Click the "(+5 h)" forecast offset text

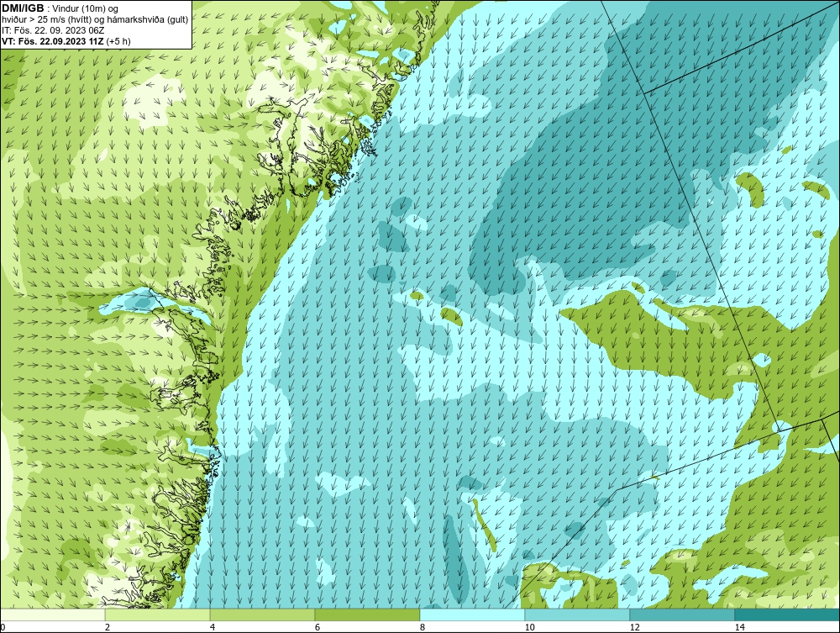pos(118,40)
